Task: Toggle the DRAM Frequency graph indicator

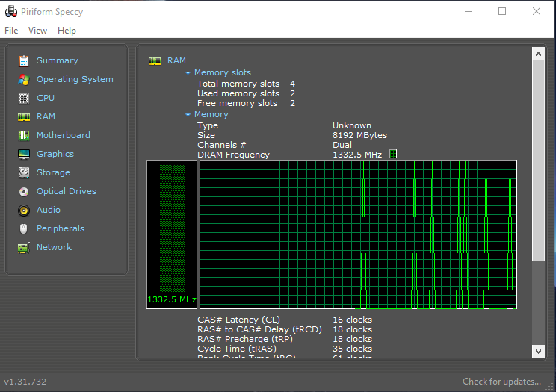Action: [393, 154]
